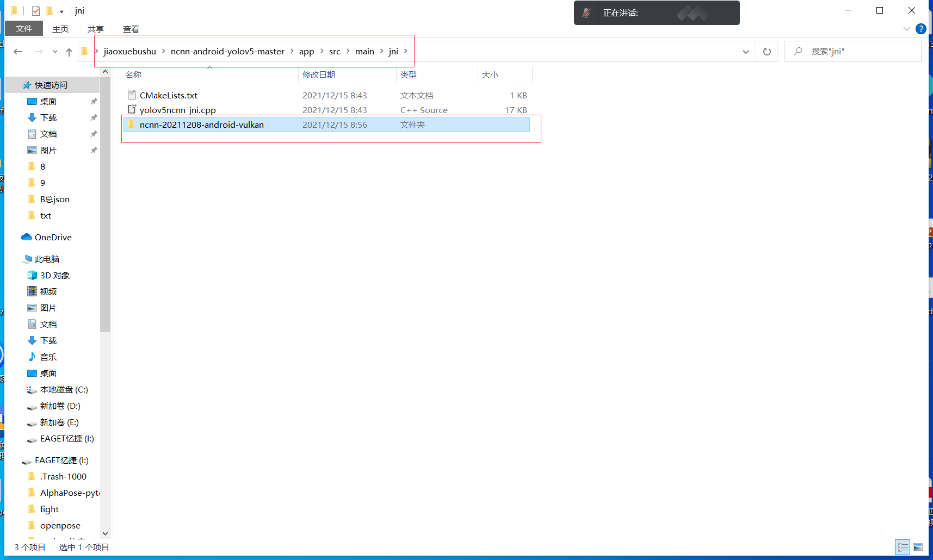
Task: Select the details view icon in status bar
Action: (903, 547)
